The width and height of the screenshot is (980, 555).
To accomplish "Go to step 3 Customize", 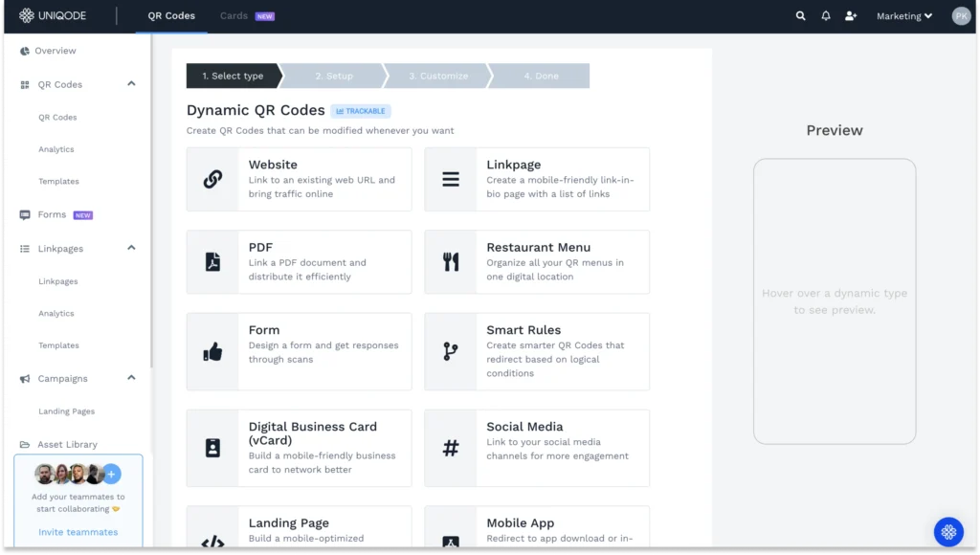I will (438, 76).
